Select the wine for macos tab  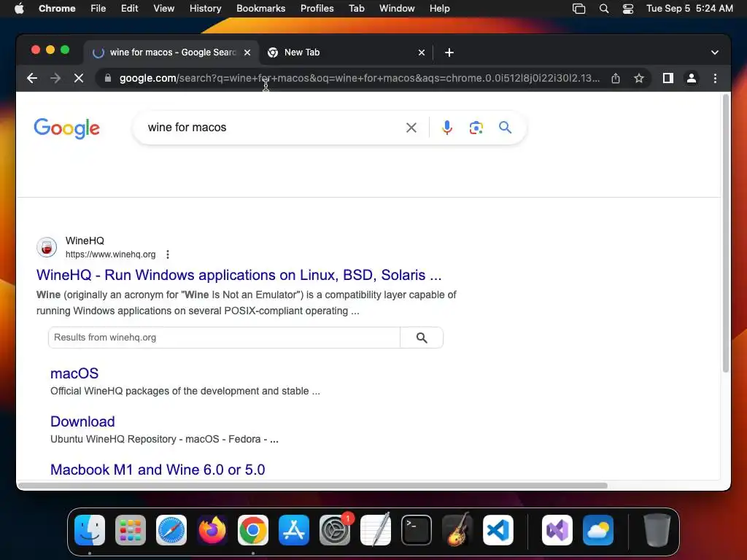(171, 52)
